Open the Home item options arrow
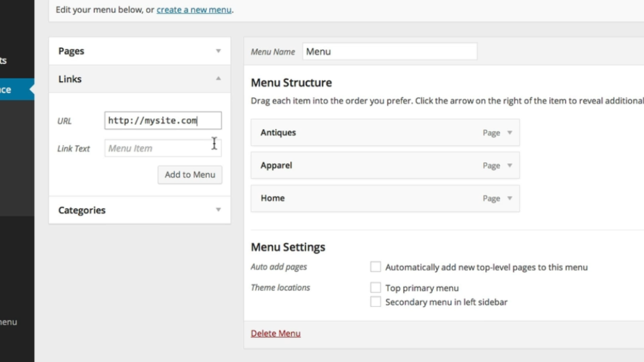 click(x=509, y=198)
